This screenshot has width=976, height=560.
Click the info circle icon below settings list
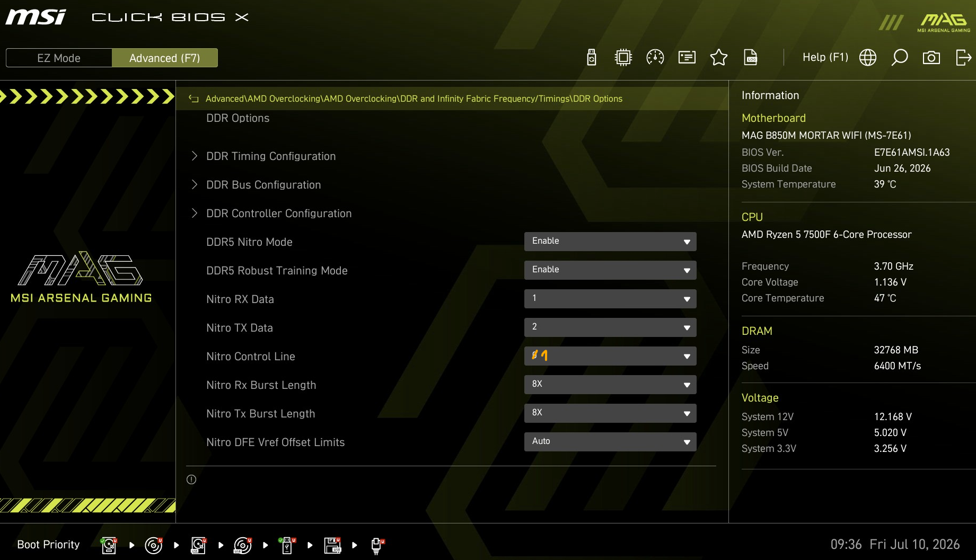tap(191, 479)
